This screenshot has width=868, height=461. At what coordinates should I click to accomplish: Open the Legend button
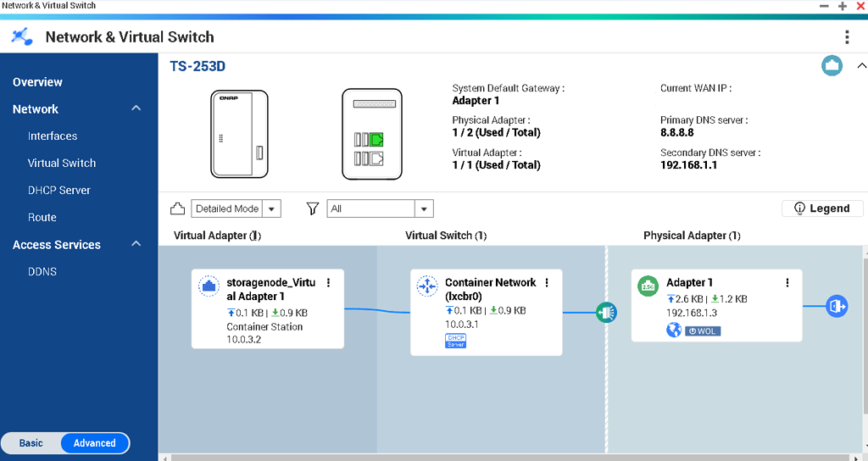click(x=821, y=208)
